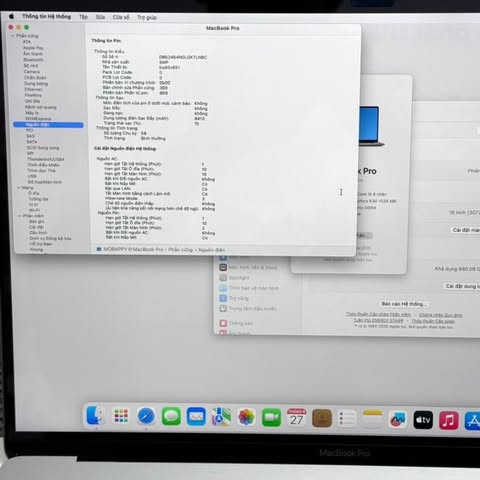Select Trợ năng in System Settings sidebar
The image size is (480, 480).
[234, 298]
